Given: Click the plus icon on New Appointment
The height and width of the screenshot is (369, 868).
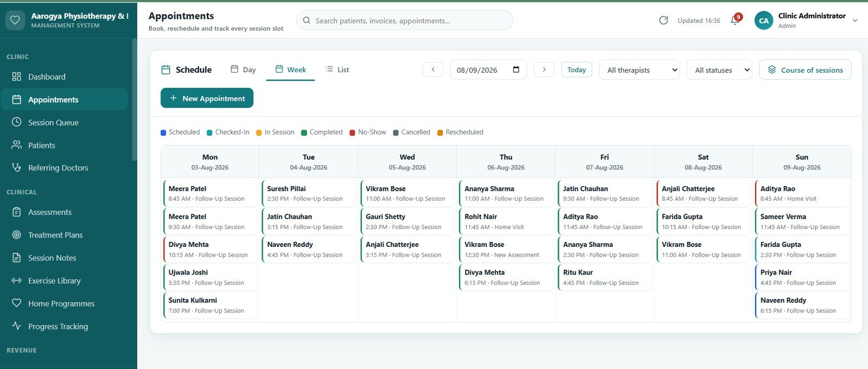Looking at the screenshot, I should (x=174, y=98).
